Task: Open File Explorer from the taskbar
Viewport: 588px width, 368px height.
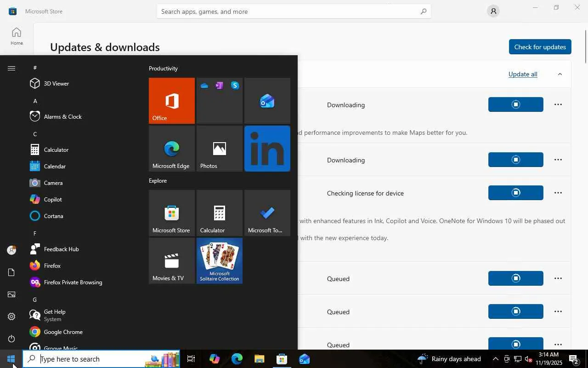Action: tap(259, 359)
